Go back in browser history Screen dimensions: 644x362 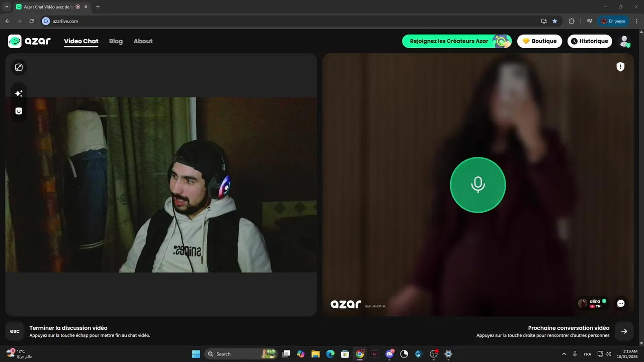[7, 21]
